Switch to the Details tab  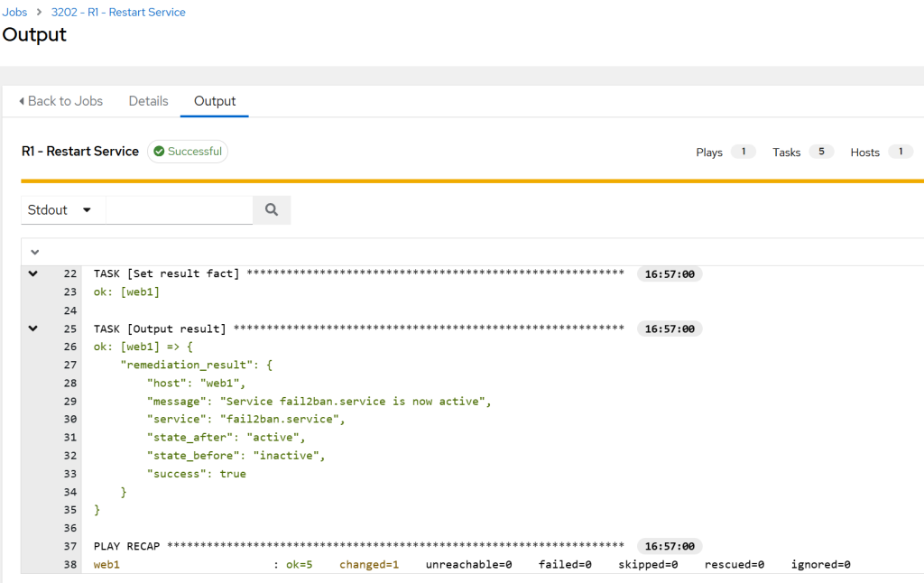coord(148,101)
